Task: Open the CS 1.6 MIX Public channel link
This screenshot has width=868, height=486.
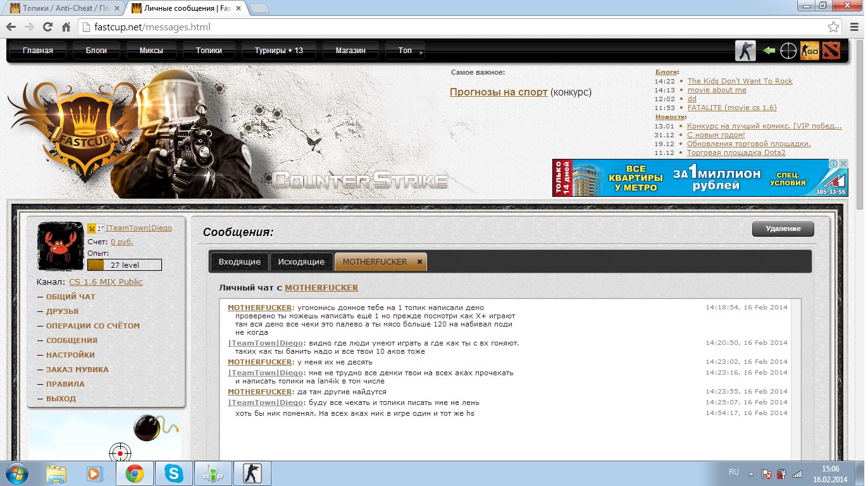Action: [106, 282]
